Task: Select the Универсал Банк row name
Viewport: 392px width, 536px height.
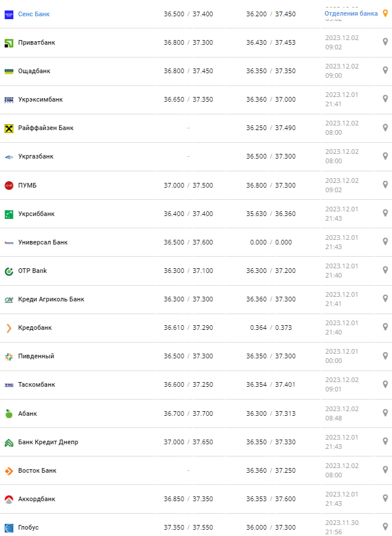Action: click(43, 242)
